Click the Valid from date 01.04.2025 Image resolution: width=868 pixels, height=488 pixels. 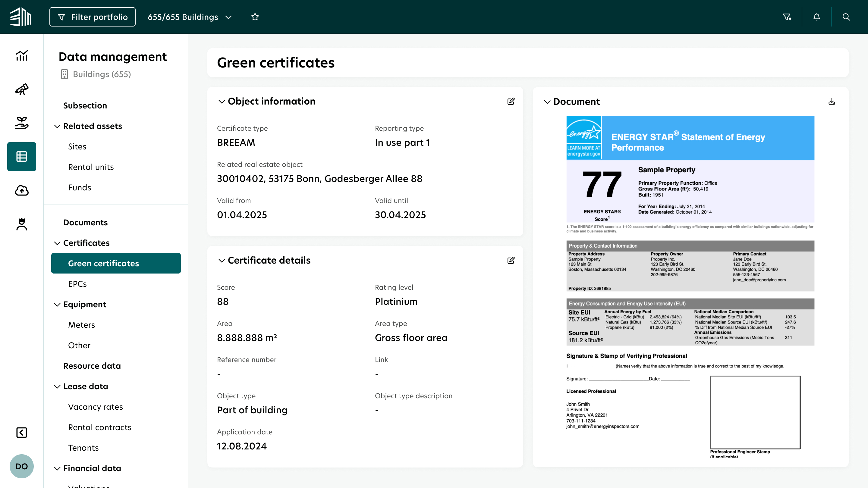[242, 215]
